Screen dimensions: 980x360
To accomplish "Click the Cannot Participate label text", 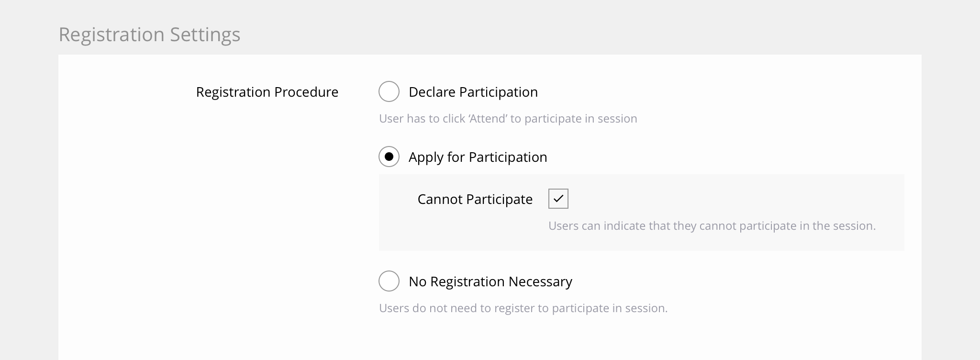I will pos(475,199).
